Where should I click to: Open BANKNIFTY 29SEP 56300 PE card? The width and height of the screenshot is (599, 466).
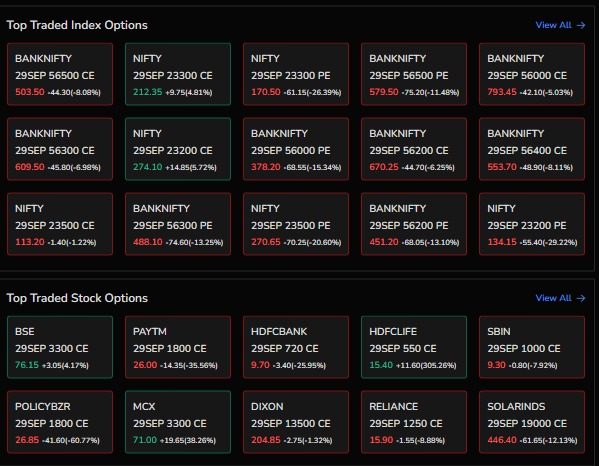[178, 224]
